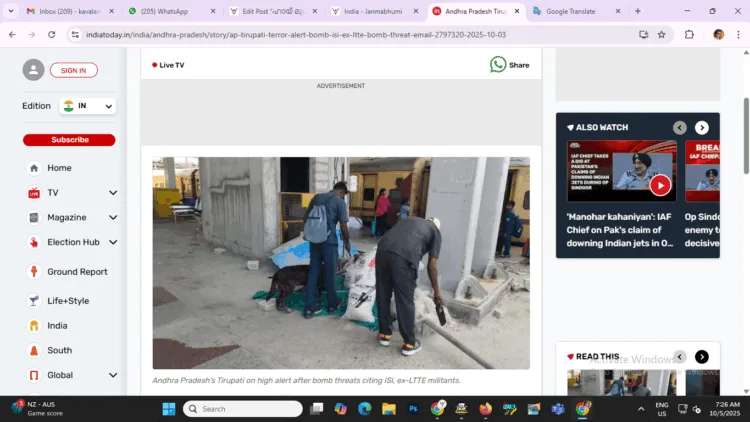Open the Edition IN dropdown
This screenshot has width=750, height=422.
pyautogui.click(x=88, y=106)
